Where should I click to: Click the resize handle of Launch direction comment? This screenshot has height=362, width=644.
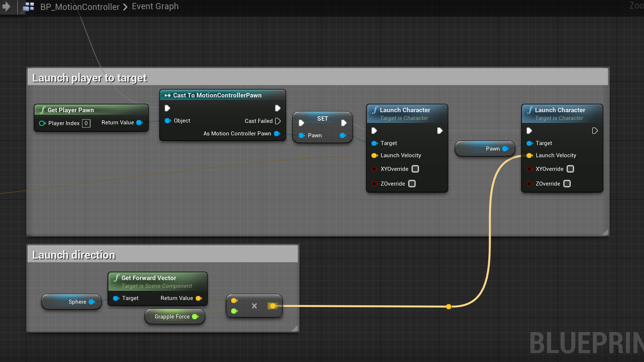[295, 328]
